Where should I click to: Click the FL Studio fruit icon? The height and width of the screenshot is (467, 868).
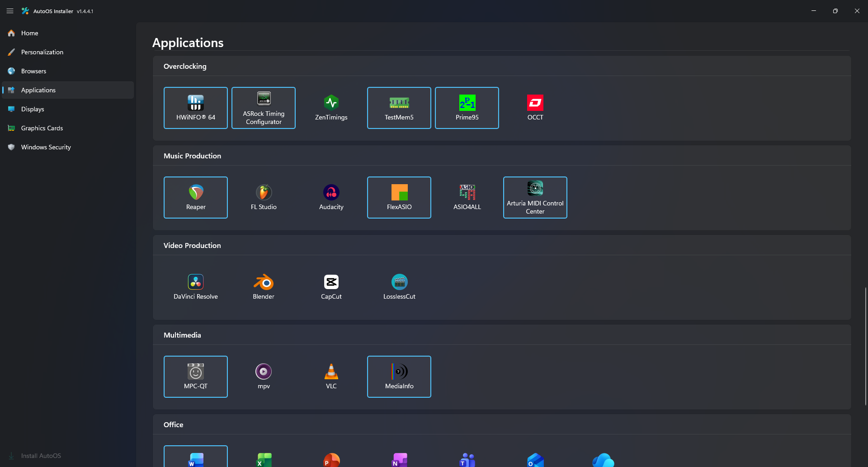[x=264, y=192]
